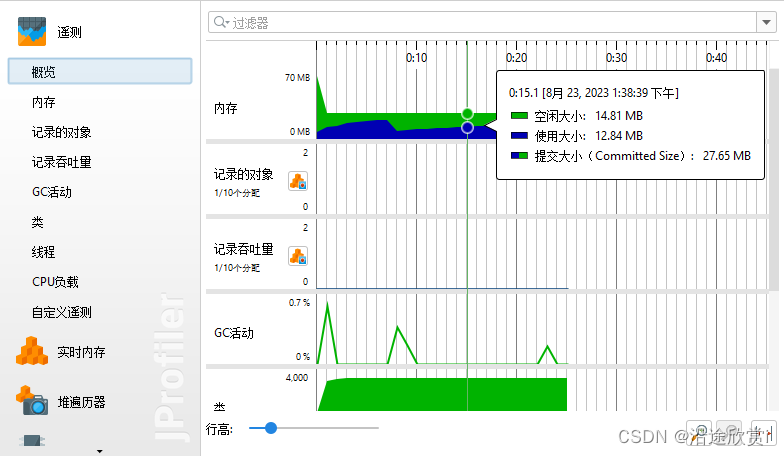
Task: Go to GC活动 sidebar entry
Action: click(x=52, y=192)
